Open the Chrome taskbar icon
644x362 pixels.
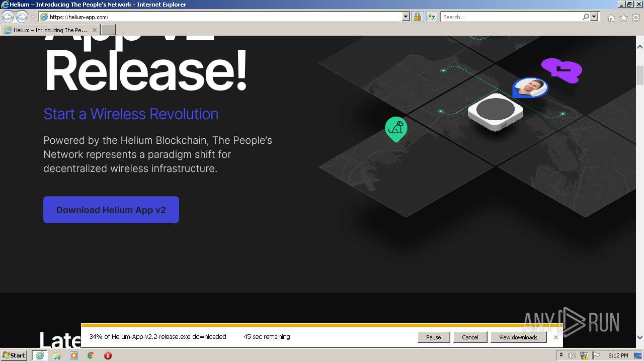click(91, 355)
